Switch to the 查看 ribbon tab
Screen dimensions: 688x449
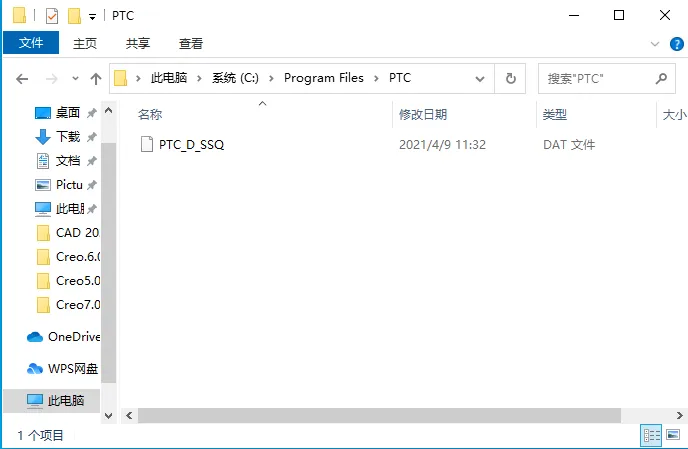point(190,43)
